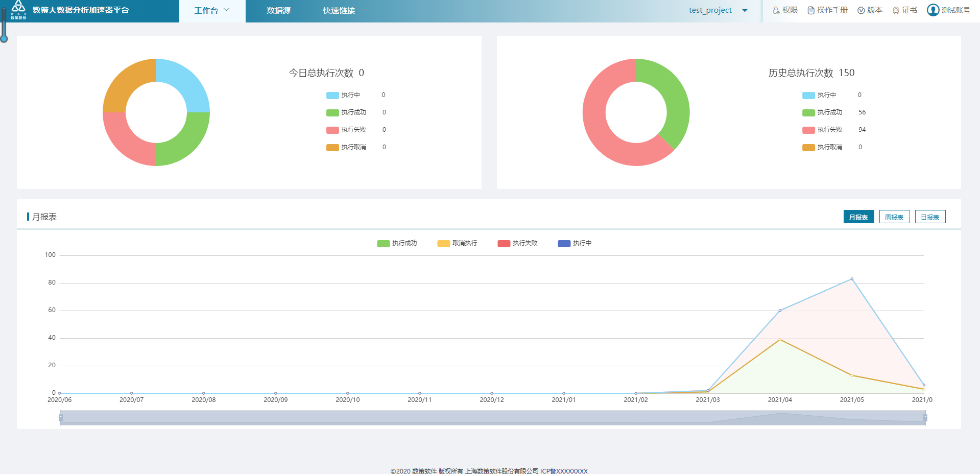Screen dimensions: 980x474
Task: Click the 数策大数据分析加速器平台 title
Action: pos(81,10)
